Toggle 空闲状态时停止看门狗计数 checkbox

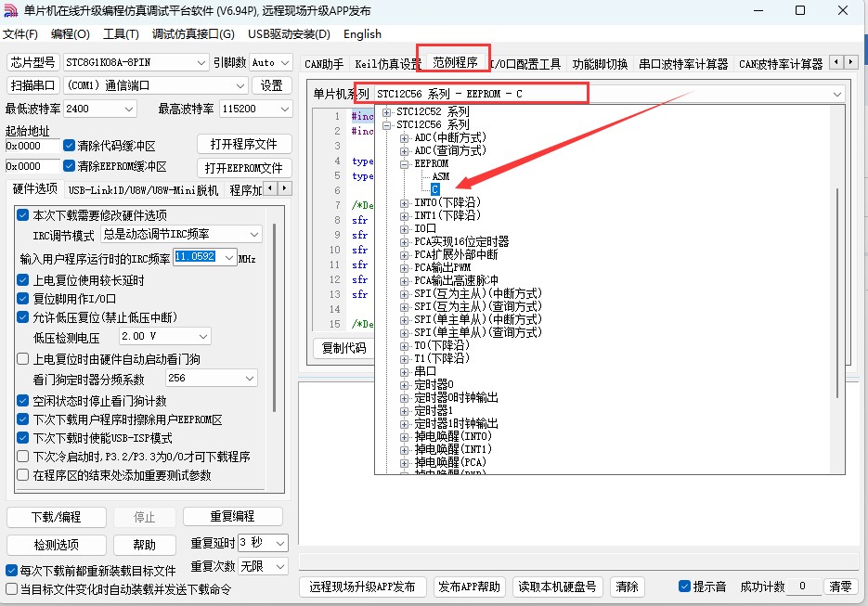(x=22, y=401)
